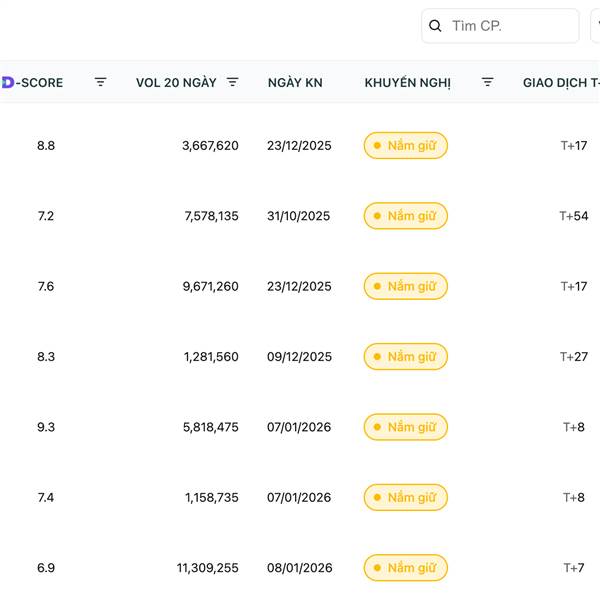Click the volume value 11,309,255
Image resolution: width=600 pixels, height=600 pixels.
click(208, 568)
